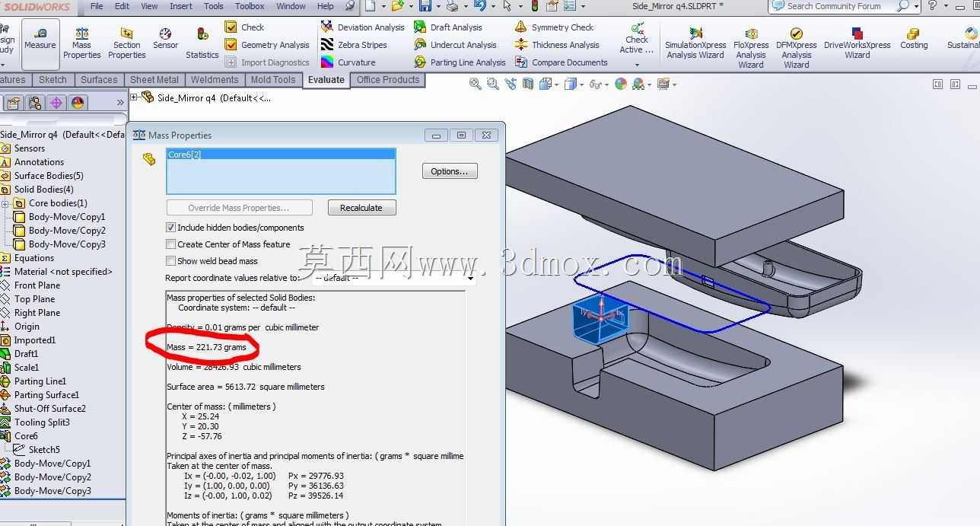Screen dimensions: 980x526
Task: Open Section Properties tool
Action: point(126,44)
